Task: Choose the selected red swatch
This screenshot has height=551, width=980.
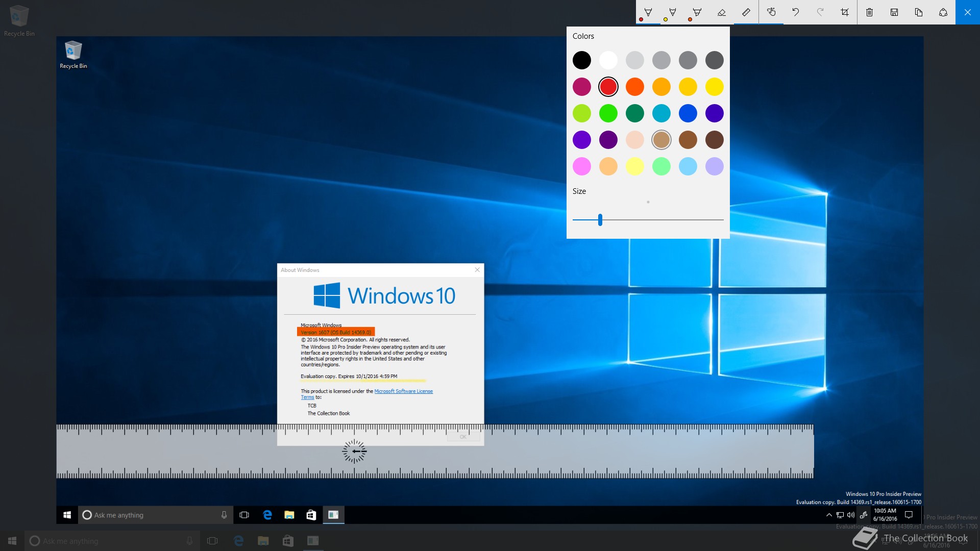Action: 608,87
